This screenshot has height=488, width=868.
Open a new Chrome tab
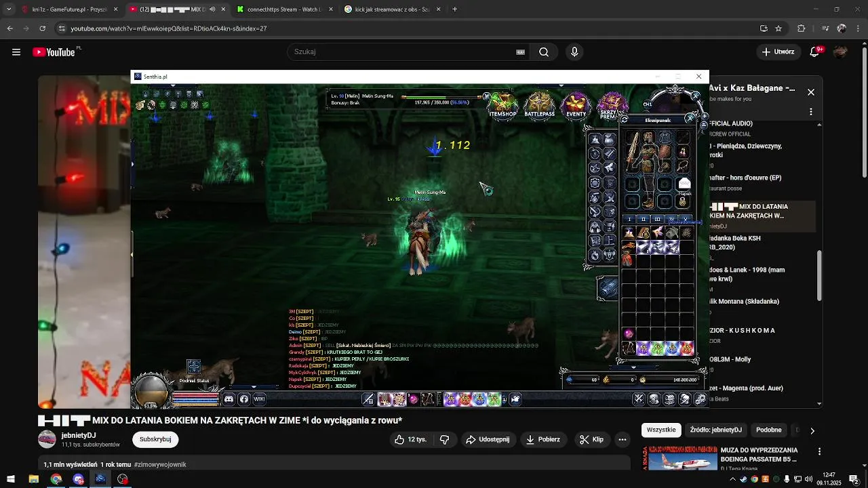point(454,9)
